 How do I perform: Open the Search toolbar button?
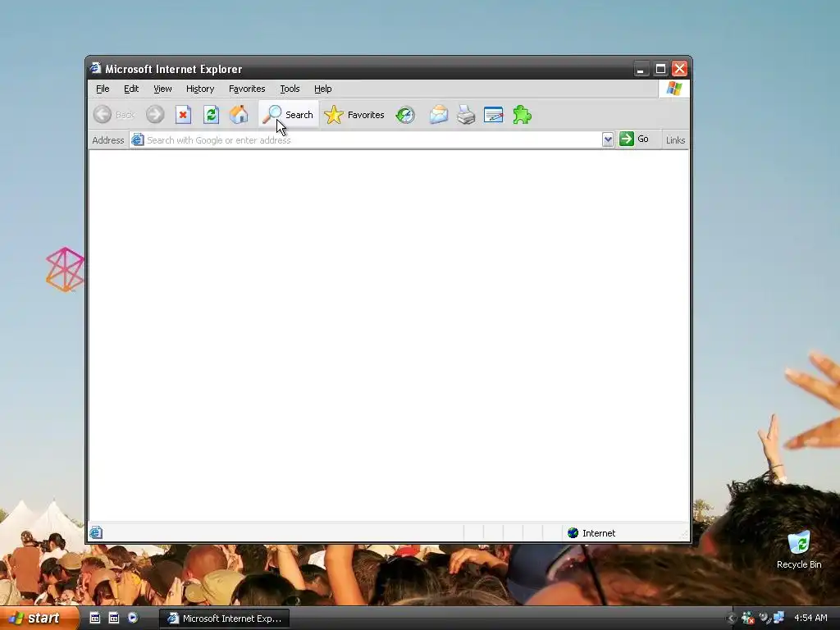[288, 115]
